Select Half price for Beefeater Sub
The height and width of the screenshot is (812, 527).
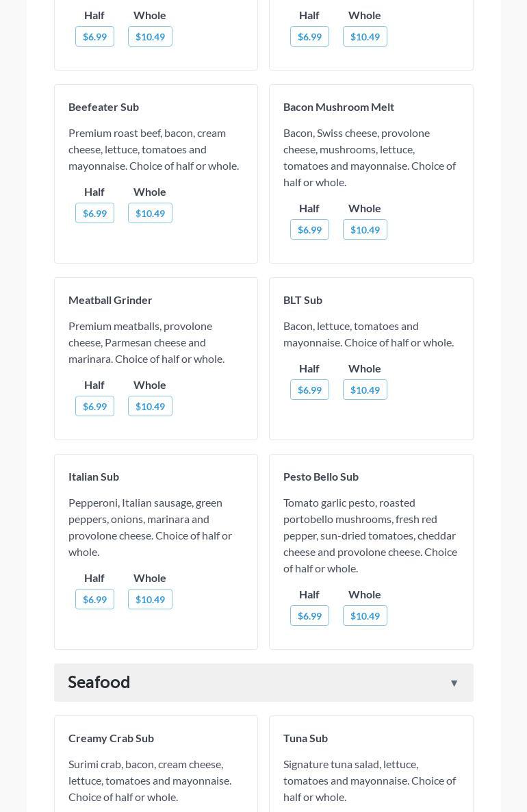pyautogui.click(x=94, y=213)
